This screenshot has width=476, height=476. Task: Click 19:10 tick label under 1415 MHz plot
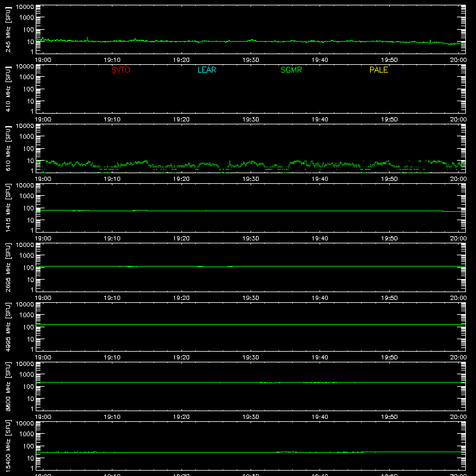[x=112, y=239]
